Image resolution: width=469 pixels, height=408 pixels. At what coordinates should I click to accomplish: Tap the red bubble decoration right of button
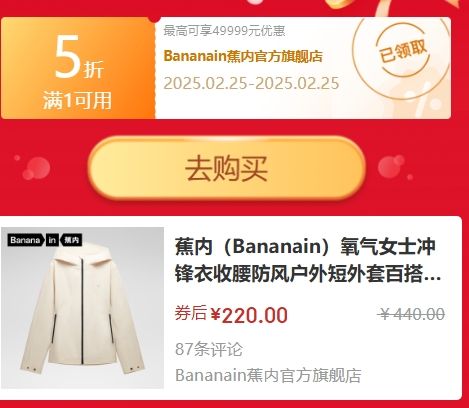(393, 167)
